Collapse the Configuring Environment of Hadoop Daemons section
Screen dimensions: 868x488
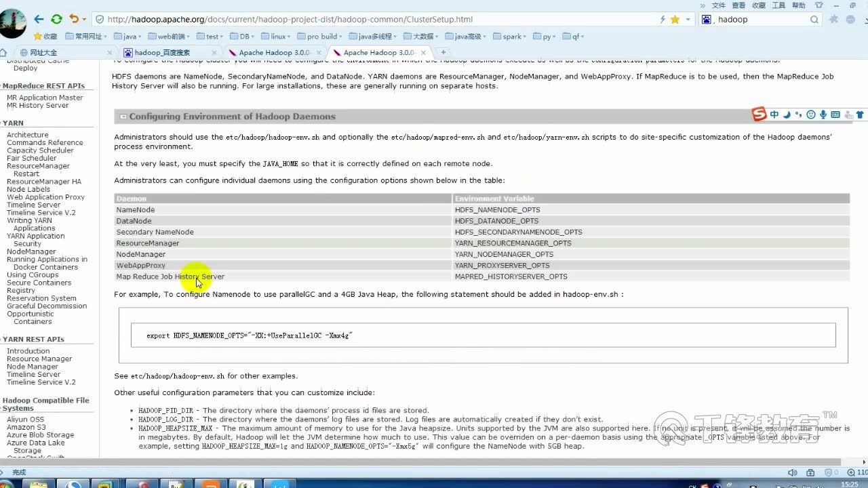(123, 117)
